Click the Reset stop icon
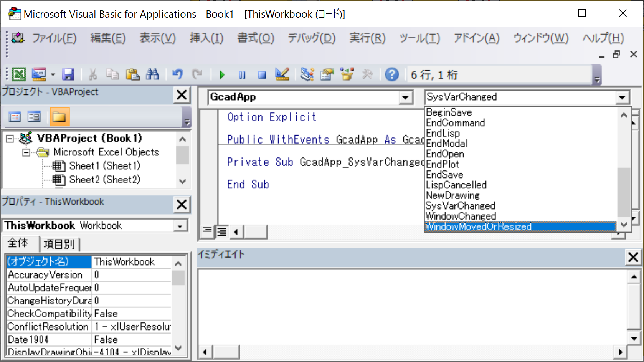This screenshot has height=362, width=644. click(262, 74)
